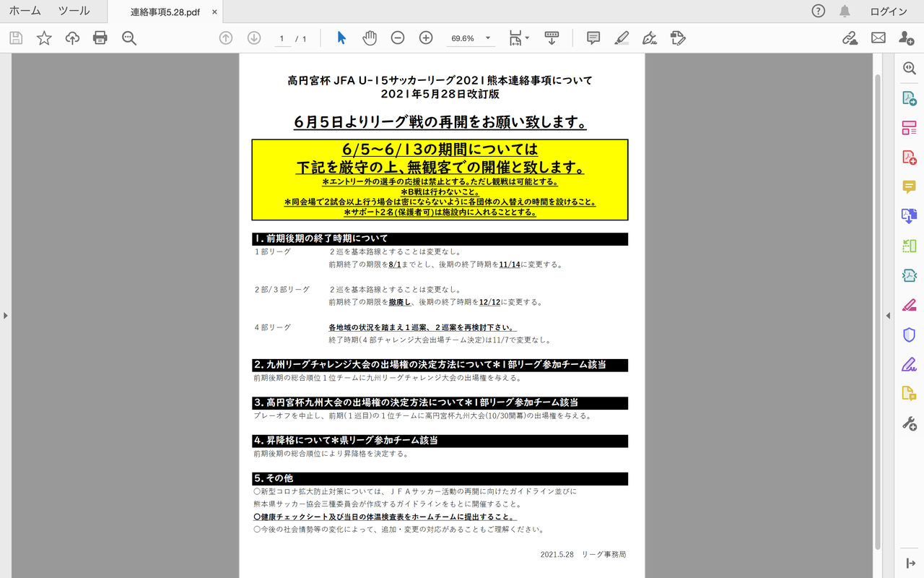Open Export PDF tool in sidebar
Image resolution: width=924 pixels, height=578 pixels.
pyautogui.click(x=910, y=98)
